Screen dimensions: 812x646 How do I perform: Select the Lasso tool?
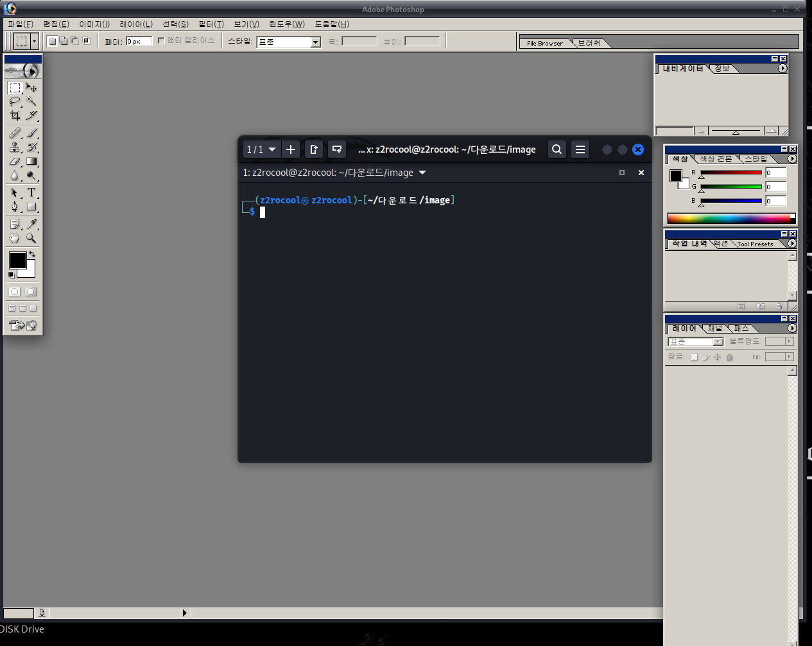point(15,101)
